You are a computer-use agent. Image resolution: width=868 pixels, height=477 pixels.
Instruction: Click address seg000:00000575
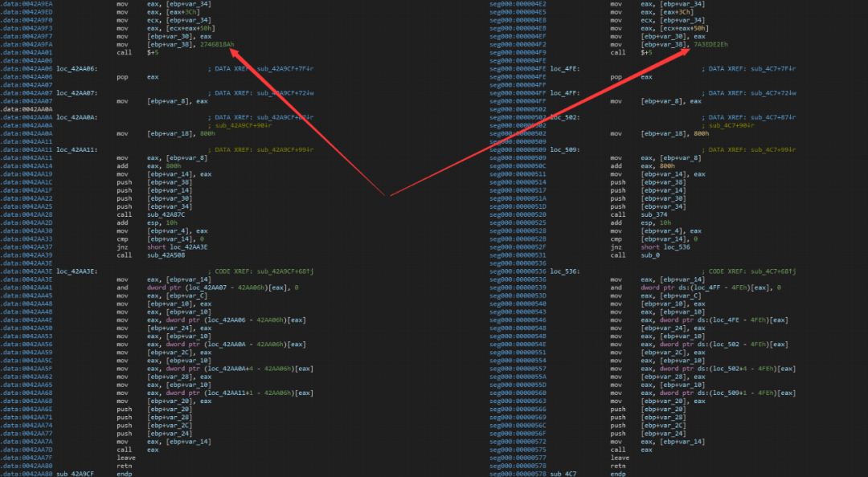click(518, 450)
